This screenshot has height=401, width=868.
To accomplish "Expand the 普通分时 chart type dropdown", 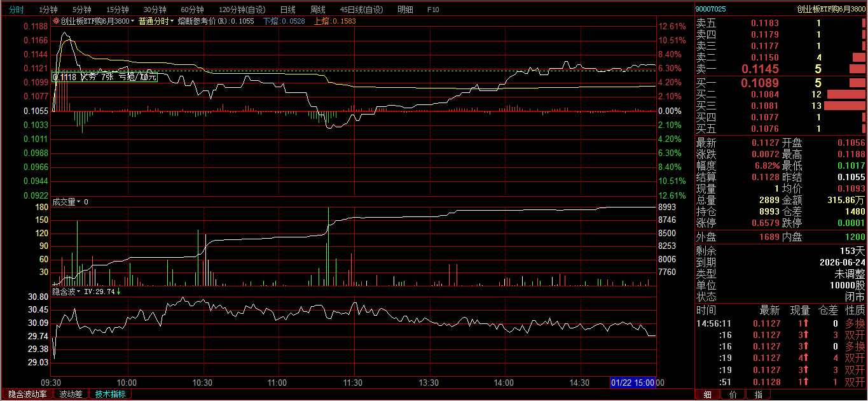I will click(156, 21).
